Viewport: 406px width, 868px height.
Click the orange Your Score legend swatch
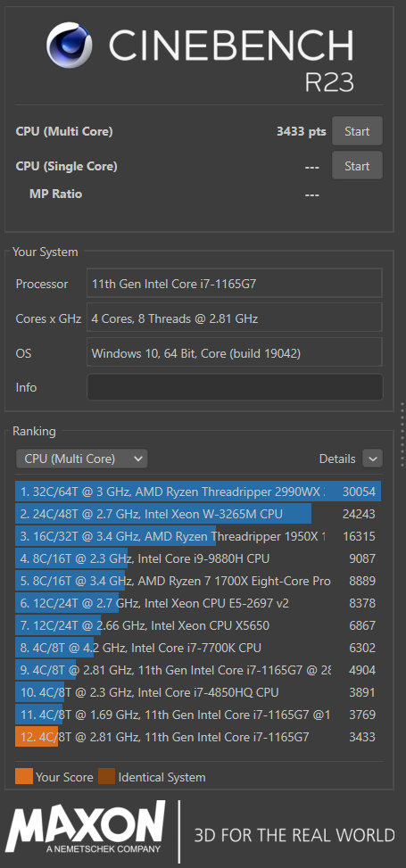[x=24, y=777]
